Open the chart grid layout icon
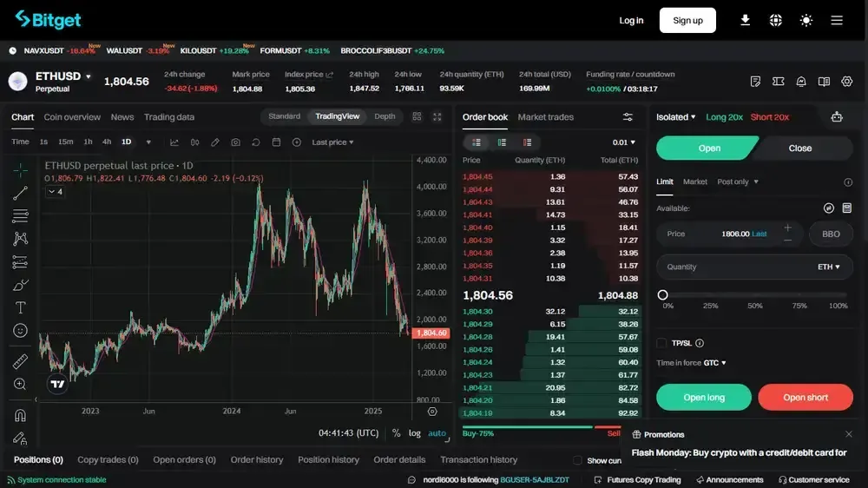868x488 pixels. 417,116
